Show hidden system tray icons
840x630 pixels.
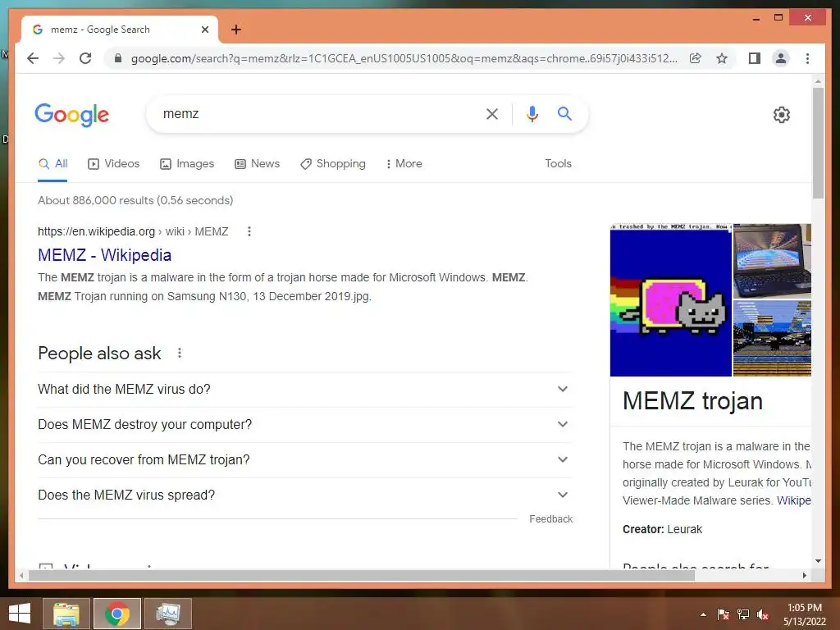703,614
